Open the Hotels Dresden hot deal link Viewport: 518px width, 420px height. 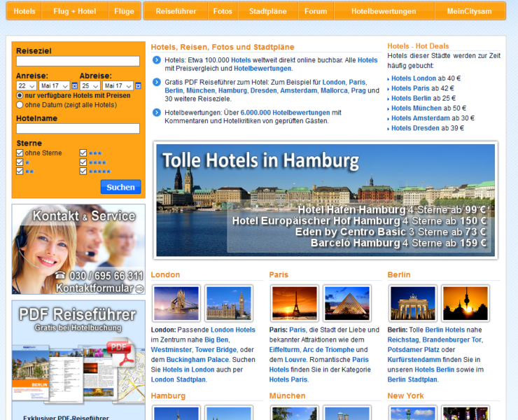(x=415, y=128)
